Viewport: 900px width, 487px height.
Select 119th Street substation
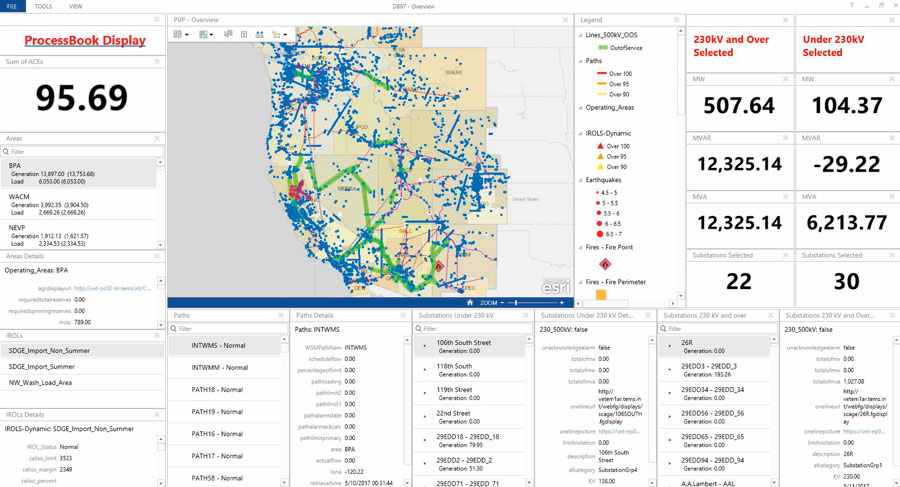point(469,393)
